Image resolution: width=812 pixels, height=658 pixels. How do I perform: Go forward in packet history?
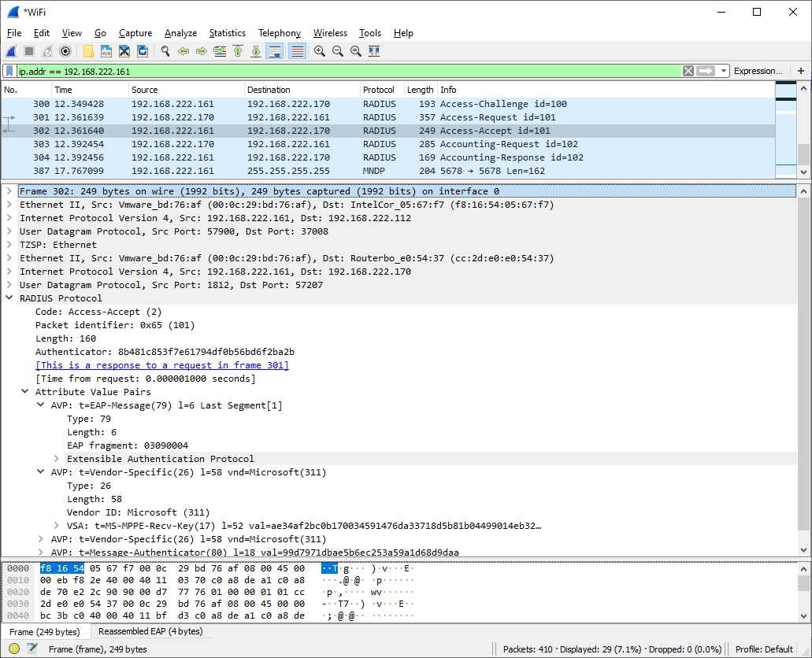[x=202, y=51]
